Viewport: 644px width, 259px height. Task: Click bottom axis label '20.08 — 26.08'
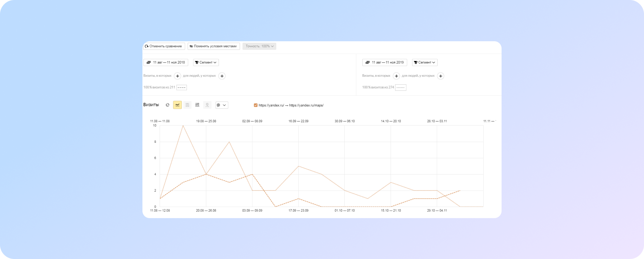[x=206, y=211]
